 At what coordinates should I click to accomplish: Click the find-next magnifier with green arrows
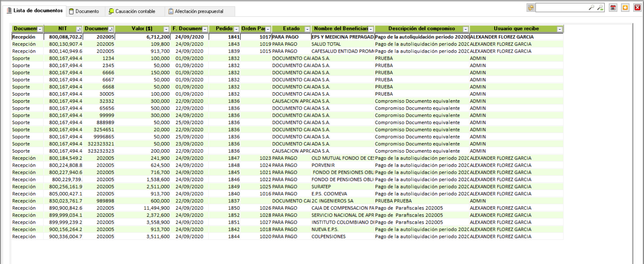(600, 8)
